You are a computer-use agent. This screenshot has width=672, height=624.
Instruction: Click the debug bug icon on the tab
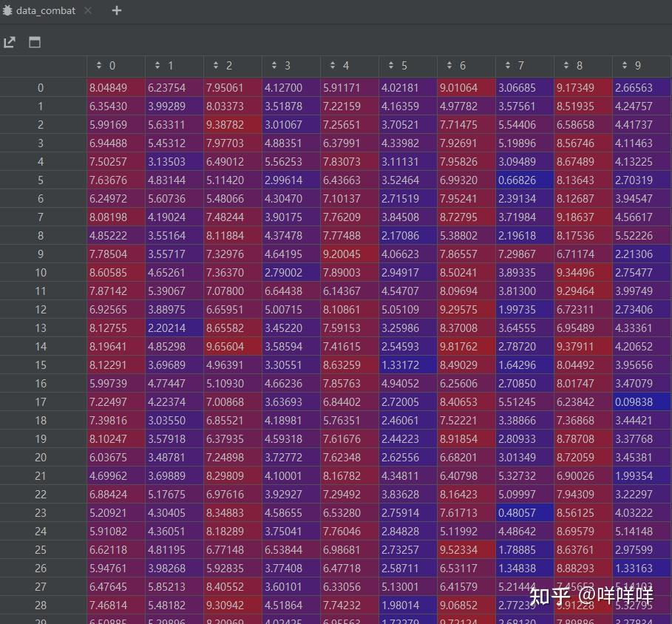(10, 10)
